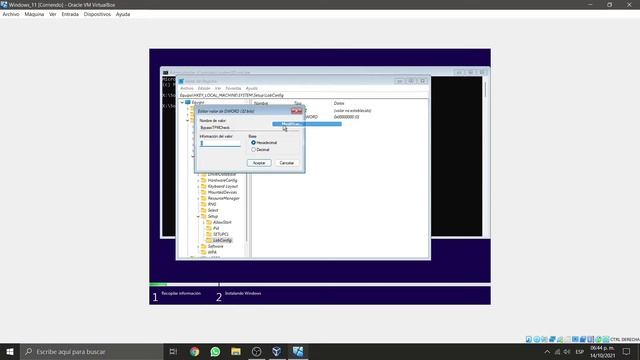Select the LabConfig key

point(222,240)
